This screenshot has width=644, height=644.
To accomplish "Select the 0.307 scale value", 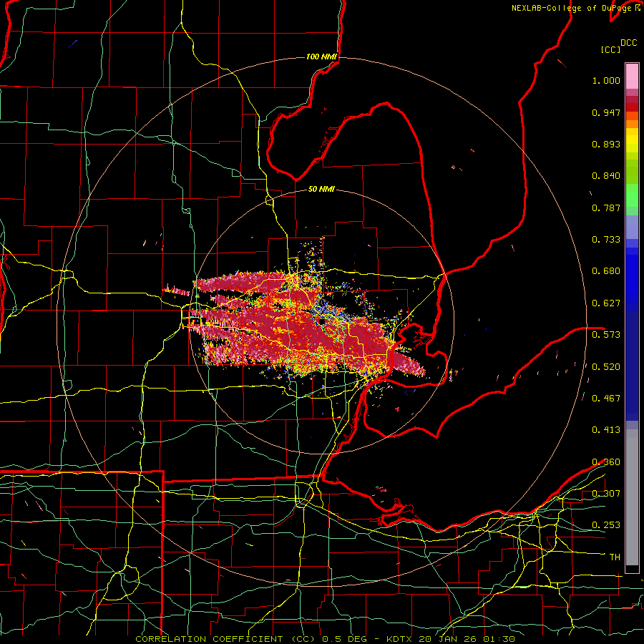I will pyautogui.click(x=606, y=494).
